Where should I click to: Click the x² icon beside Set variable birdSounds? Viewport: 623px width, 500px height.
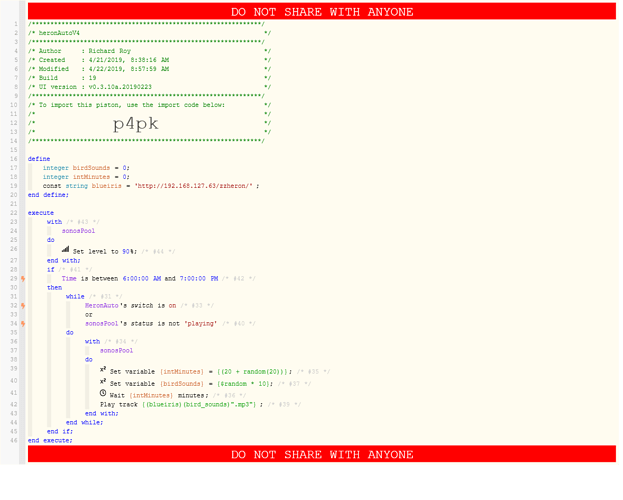point(103,382)
